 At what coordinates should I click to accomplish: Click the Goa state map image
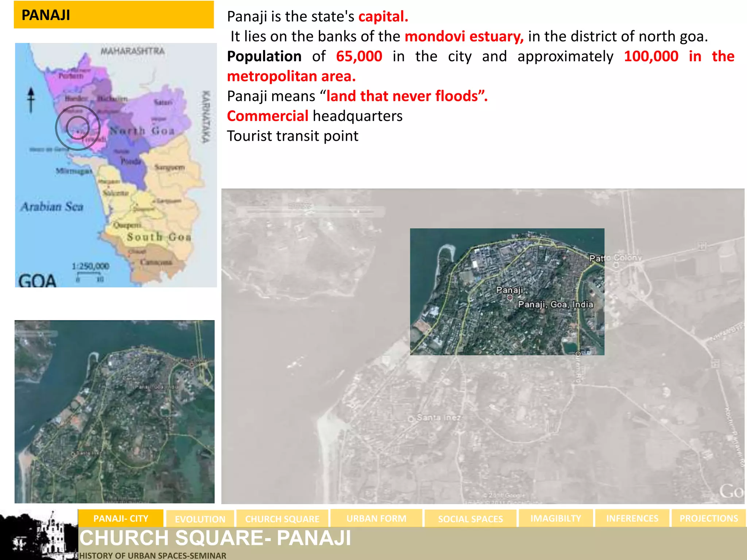(116, 165)
